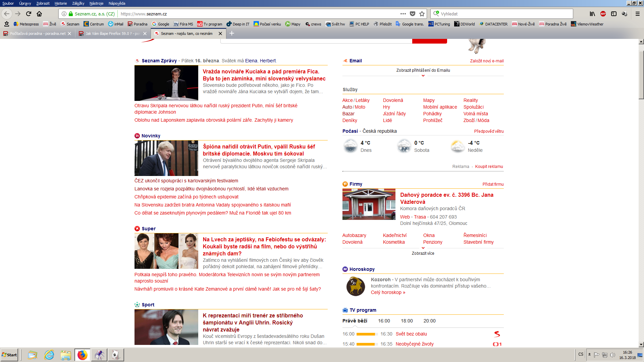Click the Mapy bookmark in toolbar
644x362 pixels.
(293, 24)
